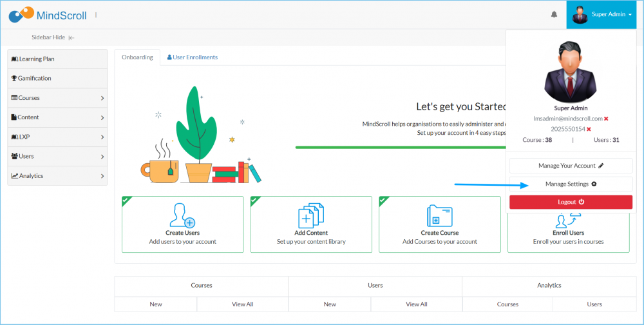Click the Enroll Users icon

click(569, 220)
